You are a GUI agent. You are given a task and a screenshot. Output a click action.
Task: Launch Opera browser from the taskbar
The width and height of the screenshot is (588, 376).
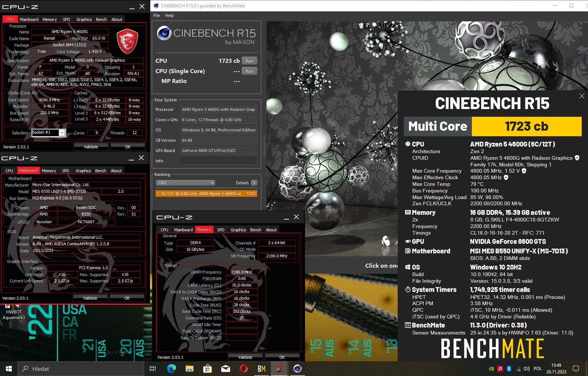(243, 369)
